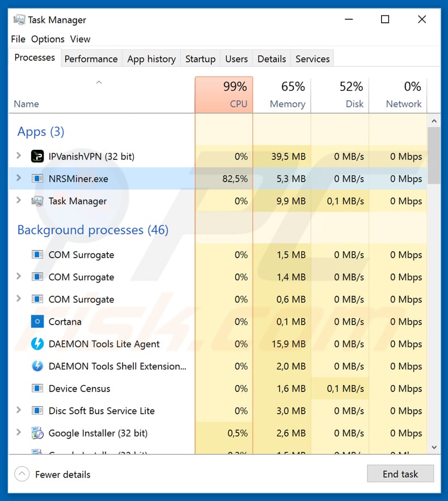Click the Device Census icon

pos(37,388)
